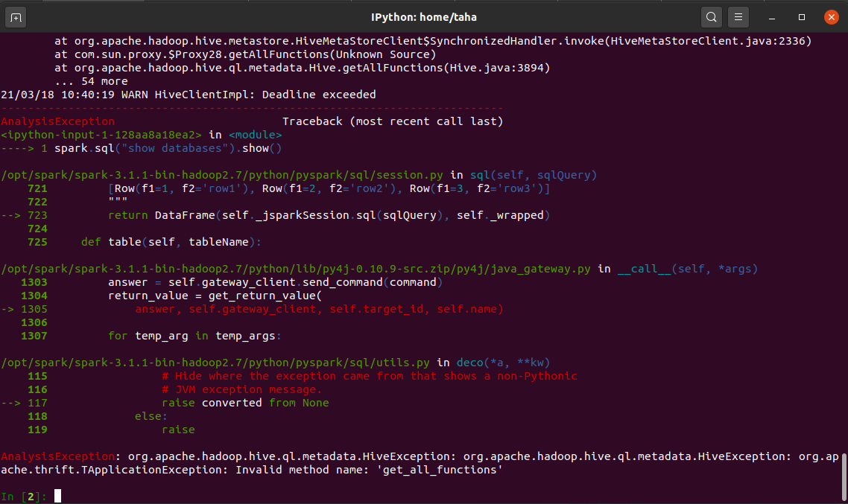Image resolution: width=848 pixels, height=504 pixels.
Task: Close the IPython terminal window
Action: point(831,16)
